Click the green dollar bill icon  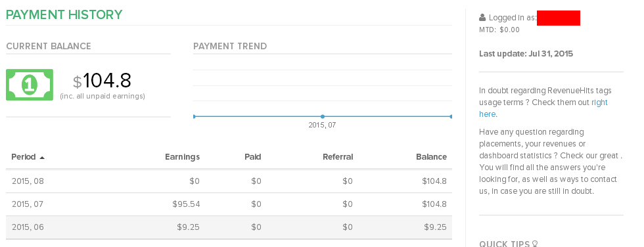click(x=30, y=85)
